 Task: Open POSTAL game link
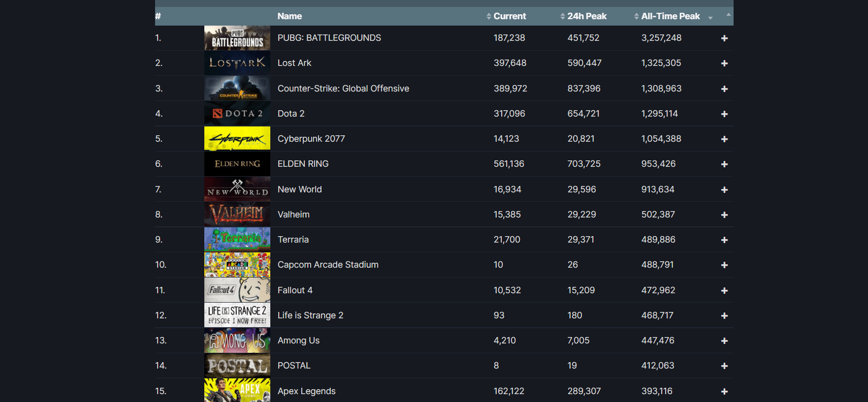[x=294, y=366]
